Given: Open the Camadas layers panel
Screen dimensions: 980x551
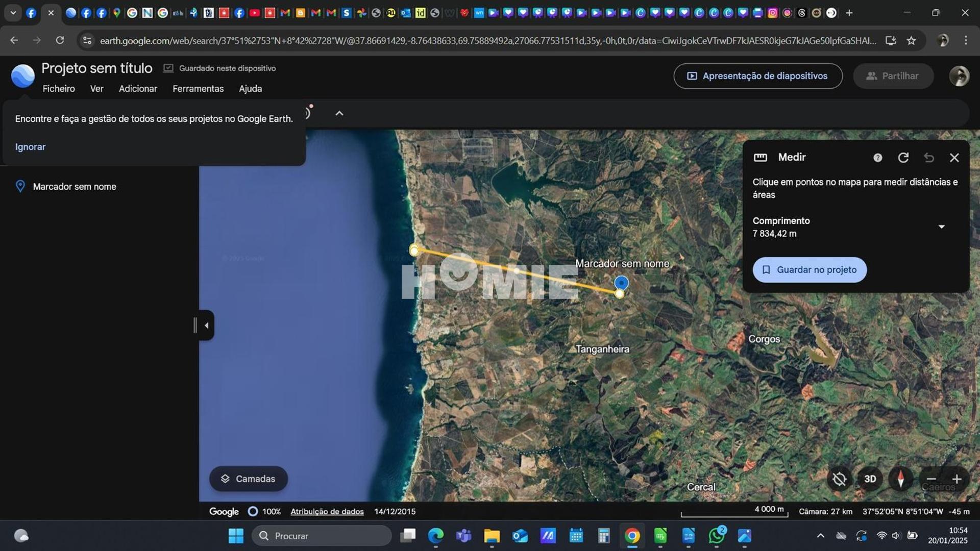Looking at the screenshot, I should [248, 479].
